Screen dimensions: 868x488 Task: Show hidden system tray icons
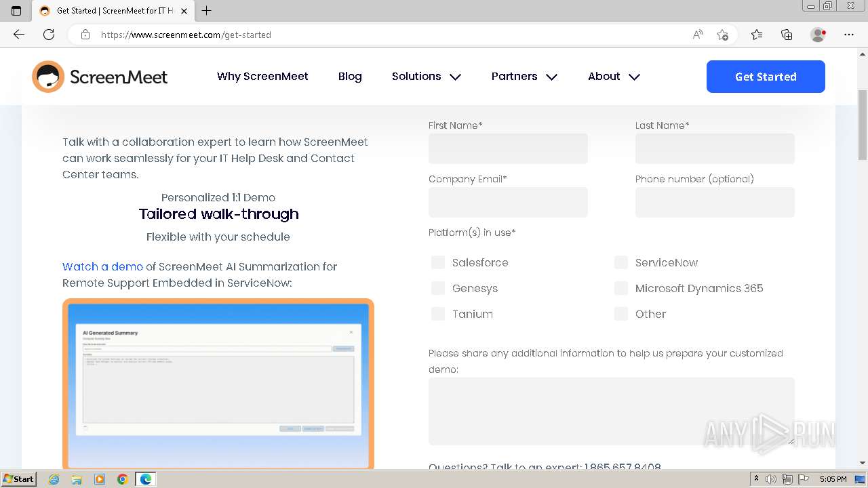tap(756, 479)
